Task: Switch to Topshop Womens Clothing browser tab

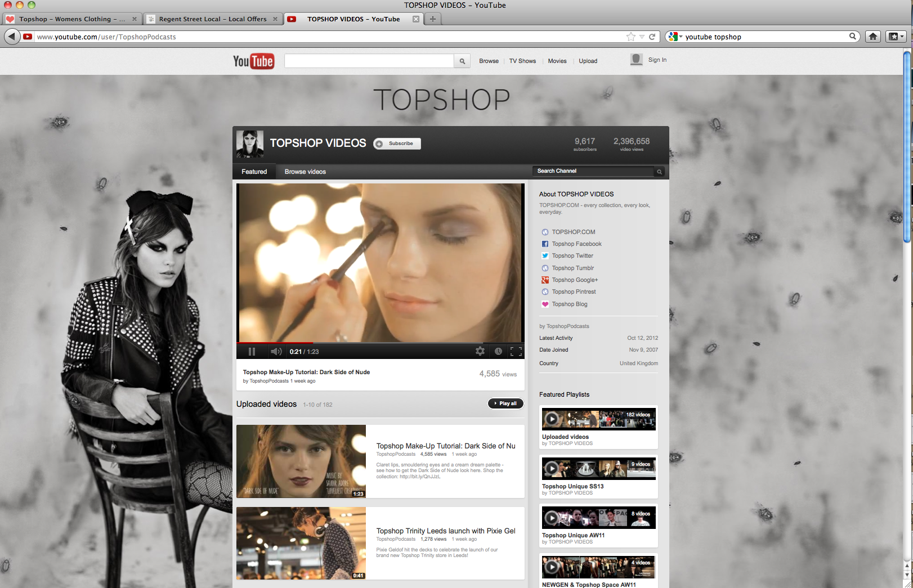Action: point(71,19)
